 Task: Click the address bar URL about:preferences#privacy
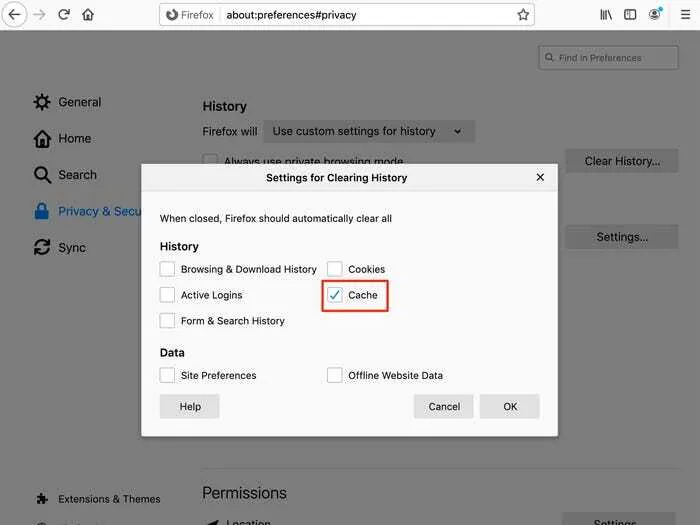point(291,15)
